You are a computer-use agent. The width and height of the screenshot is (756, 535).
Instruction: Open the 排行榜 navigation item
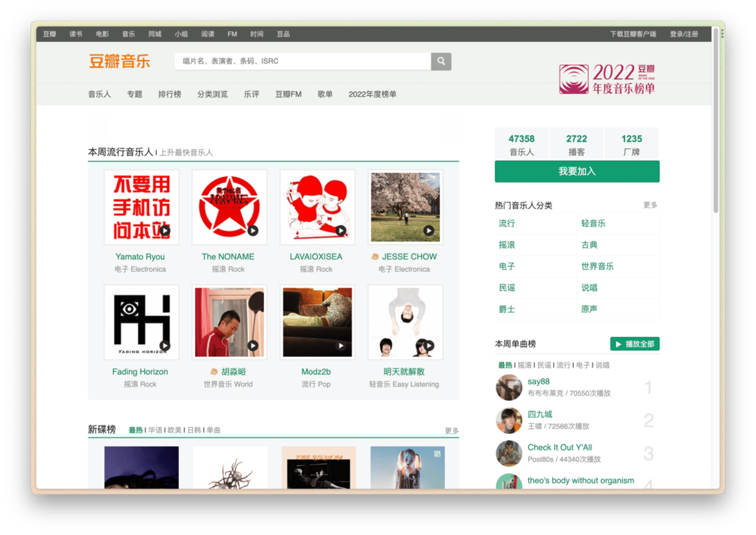coord(170,94)
